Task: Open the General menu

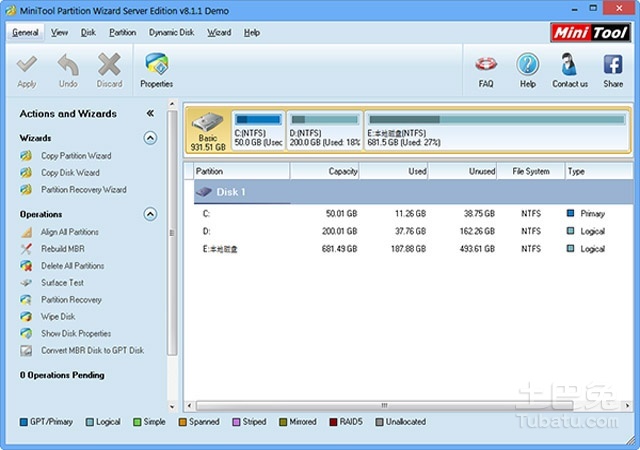Action: point(25,33)
